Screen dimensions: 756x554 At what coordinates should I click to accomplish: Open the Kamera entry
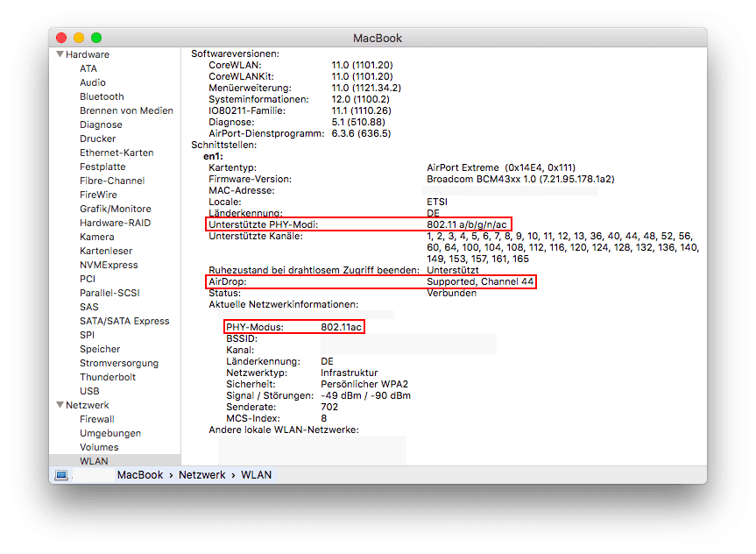97,237
